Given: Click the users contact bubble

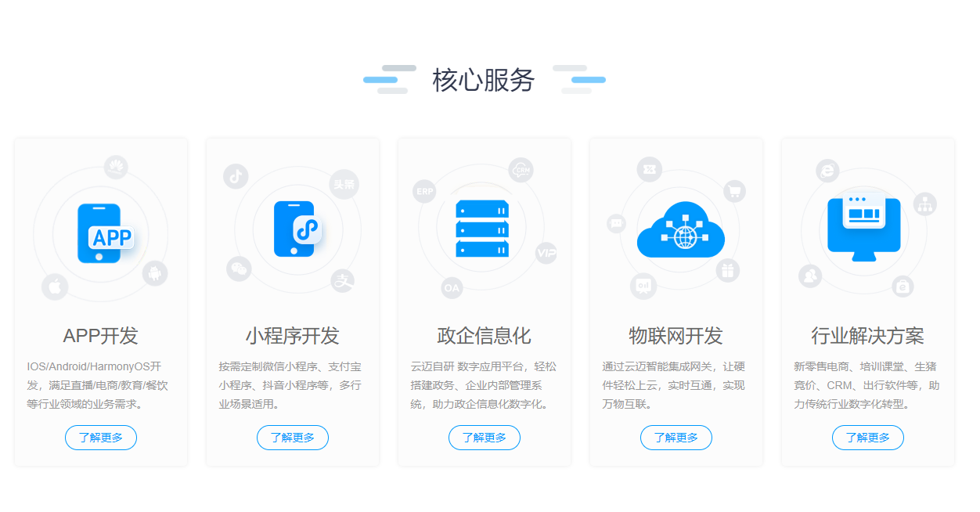Looking at the screenshot, I should 810,276.
